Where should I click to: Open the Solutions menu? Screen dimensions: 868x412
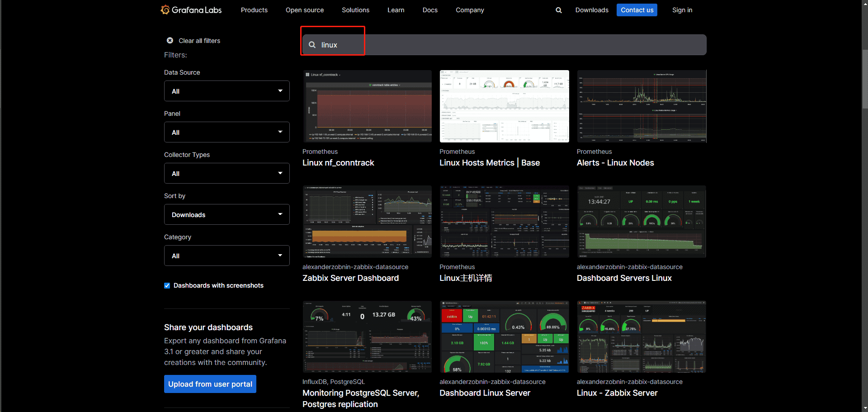[x=355, y=9]
